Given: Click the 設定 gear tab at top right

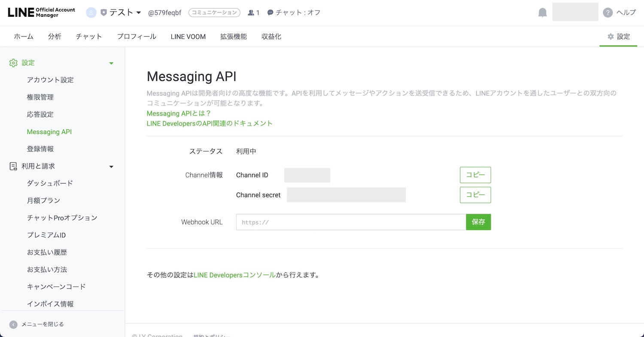Looking at the screenshot, I should tap(619, 37).
